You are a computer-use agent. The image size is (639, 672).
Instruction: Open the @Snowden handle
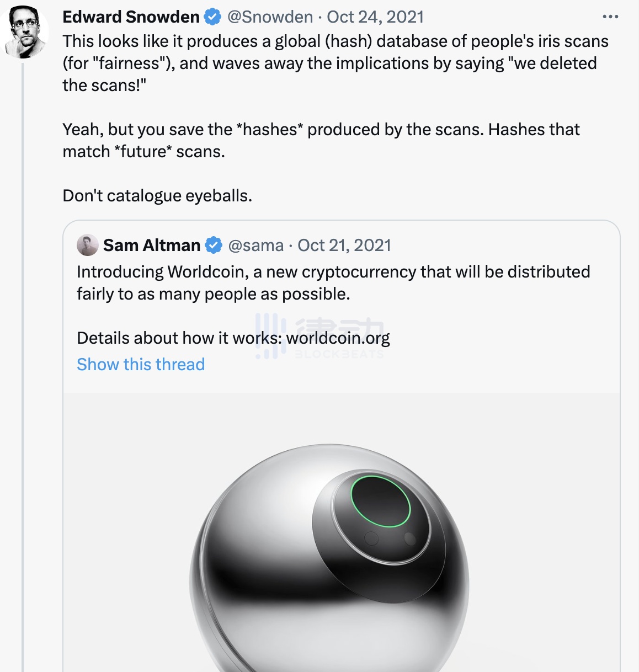(x=270, y=17)
